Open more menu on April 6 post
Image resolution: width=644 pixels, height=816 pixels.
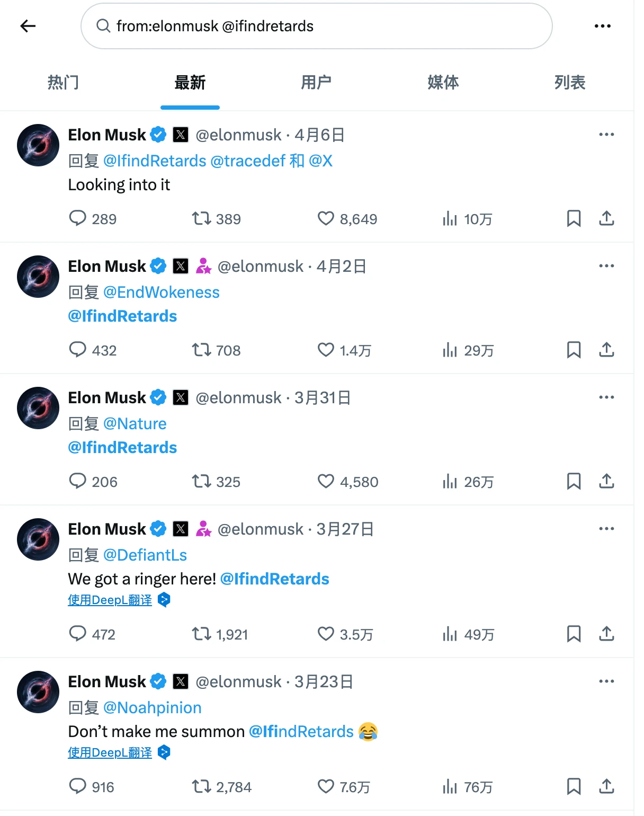click(606, 135)
